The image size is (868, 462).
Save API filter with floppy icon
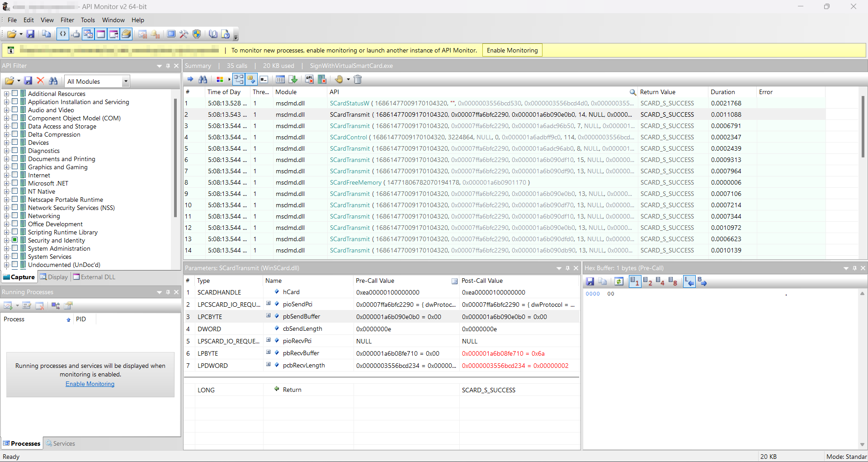28,81
